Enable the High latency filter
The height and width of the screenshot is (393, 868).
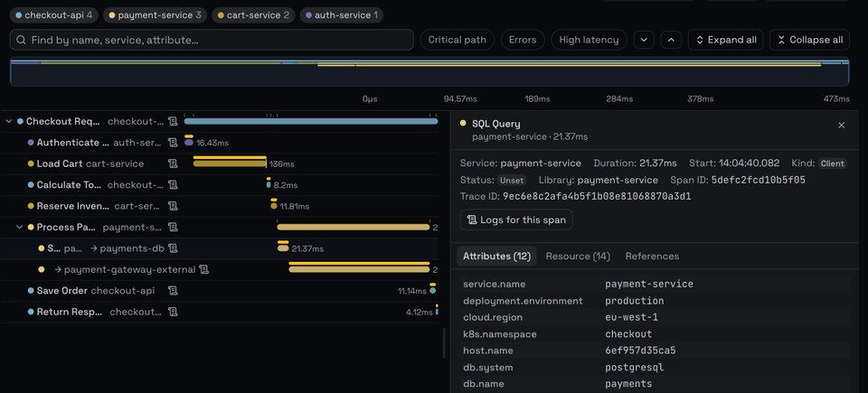(x=589, y=40)
